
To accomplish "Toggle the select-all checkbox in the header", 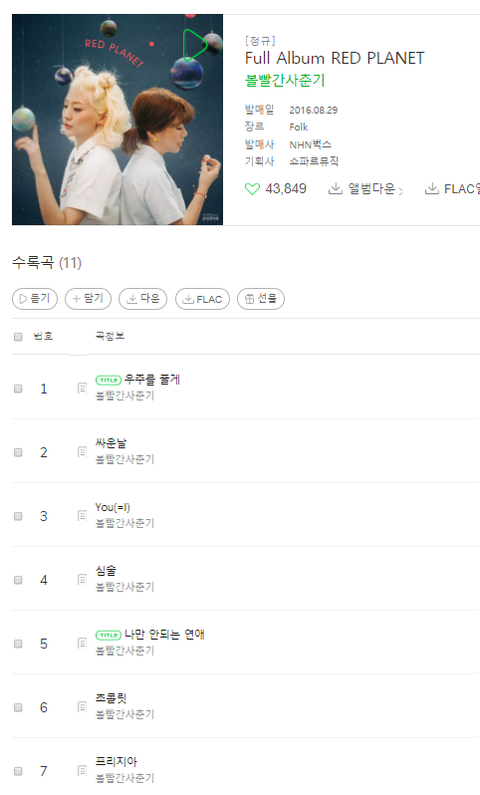I will tap(18, 337).
